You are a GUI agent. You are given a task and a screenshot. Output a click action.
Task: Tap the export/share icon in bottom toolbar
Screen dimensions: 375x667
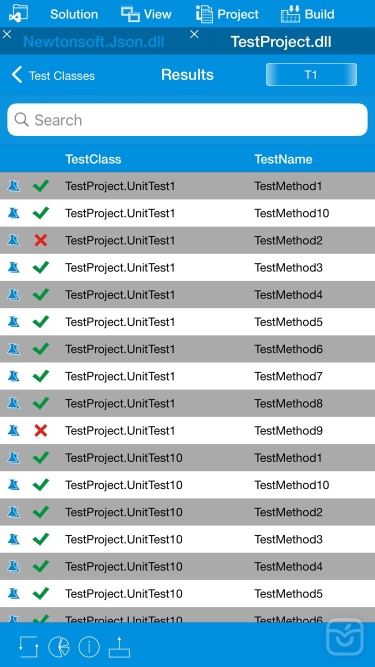click(x=119, y=647)
